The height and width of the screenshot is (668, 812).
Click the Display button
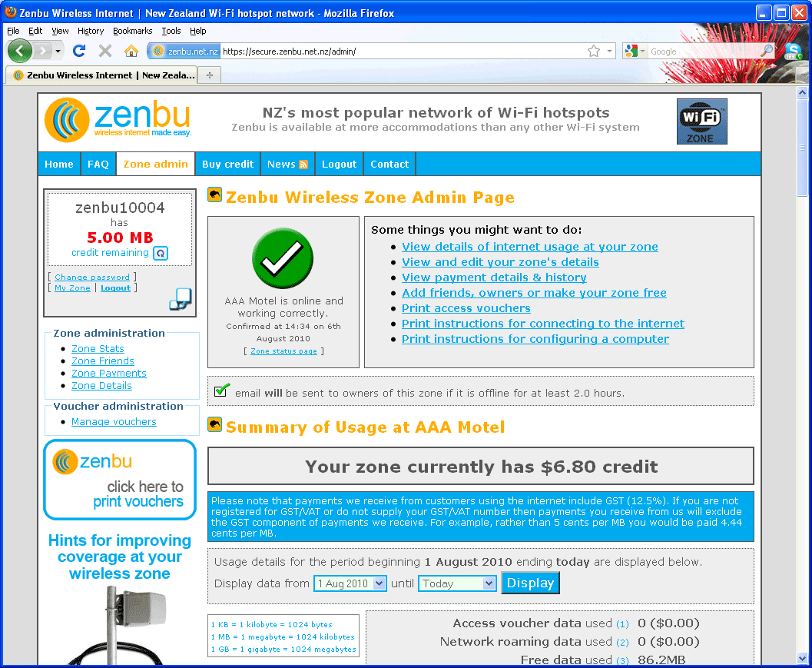tap(530, 583)
